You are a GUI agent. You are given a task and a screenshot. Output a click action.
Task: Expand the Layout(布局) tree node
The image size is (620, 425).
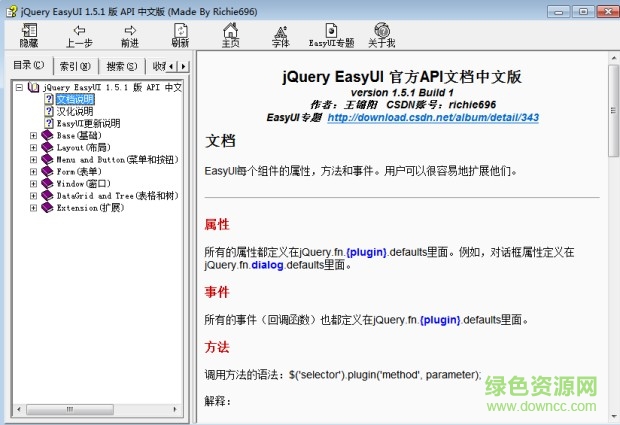[x=33, y=147]
